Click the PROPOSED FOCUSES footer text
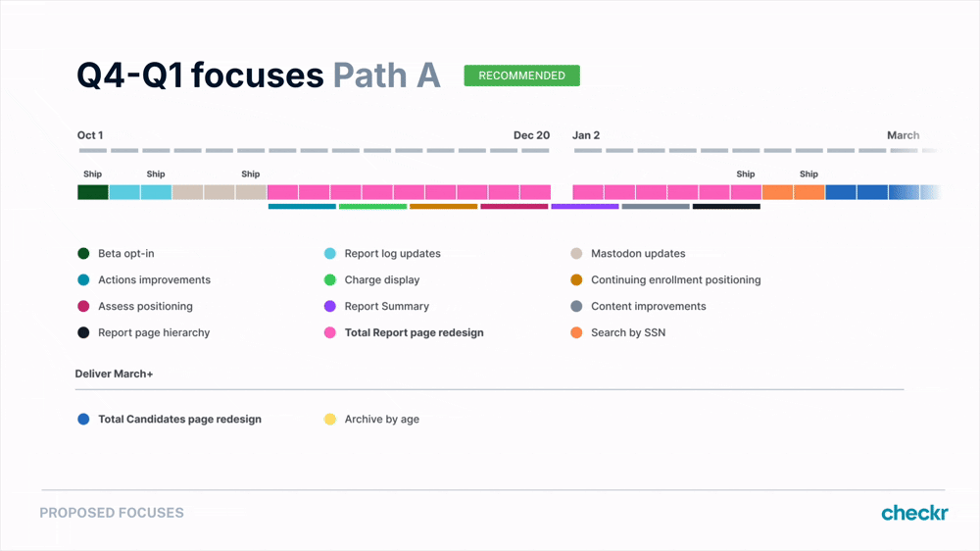The width and height of the screenshot is (980, 551). tap(111, 513)
